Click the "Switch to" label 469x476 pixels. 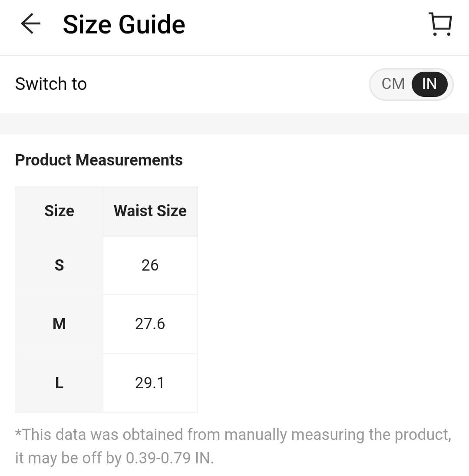coord(51,84)
